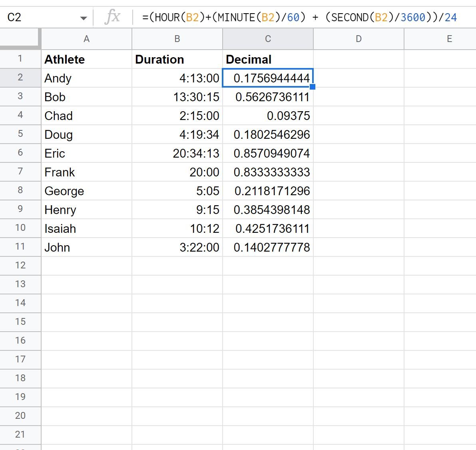Click the duration 4:13:00 cell
The image size is (476, 450).
point(177,78)
